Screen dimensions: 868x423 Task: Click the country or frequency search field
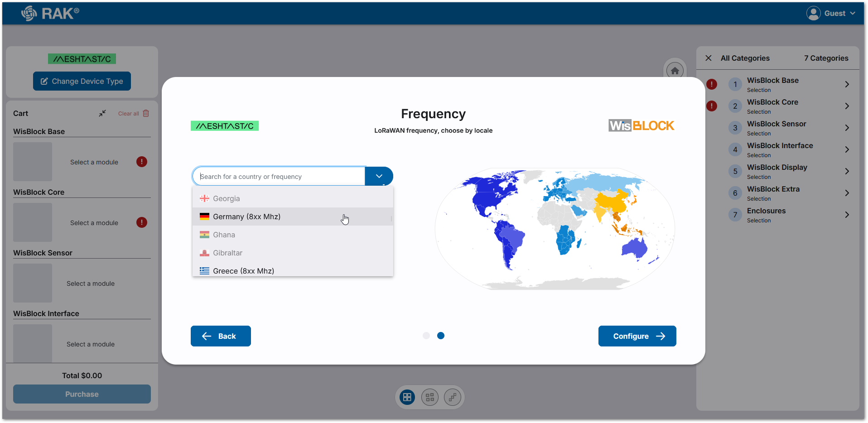pos(279,176)
